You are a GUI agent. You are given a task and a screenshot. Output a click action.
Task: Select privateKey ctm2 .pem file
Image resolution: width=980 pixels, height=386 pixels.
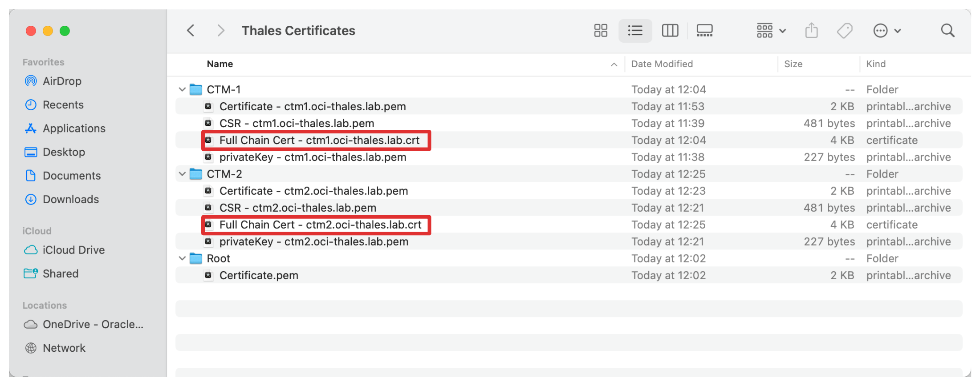pos(313,242)
